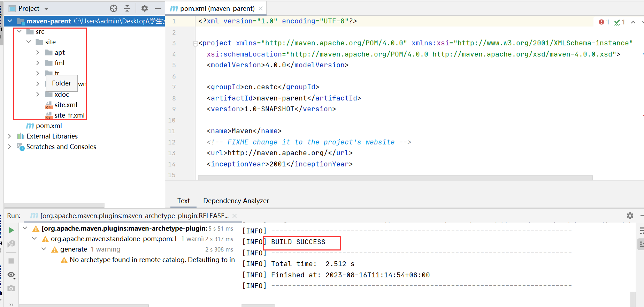Click the rerun failed/wrench icon in Run panel

point(11,244)
